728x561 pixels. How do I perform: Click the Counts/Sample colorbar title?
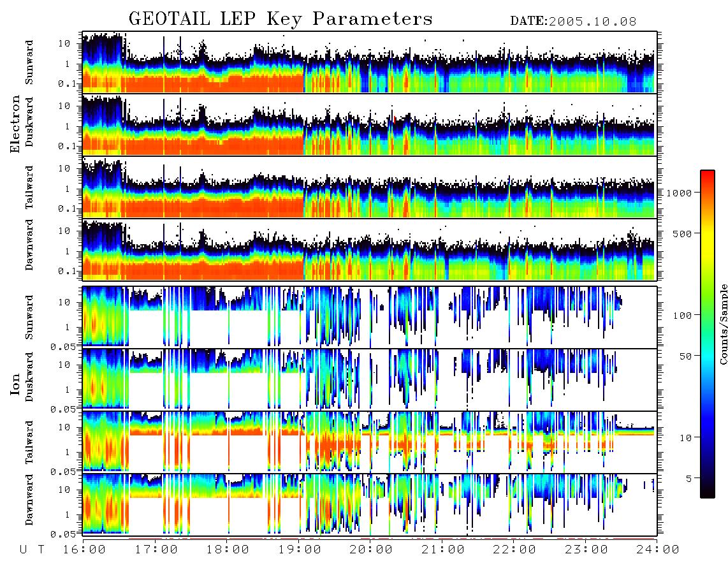pyautogui.click(x=723, y=324)
